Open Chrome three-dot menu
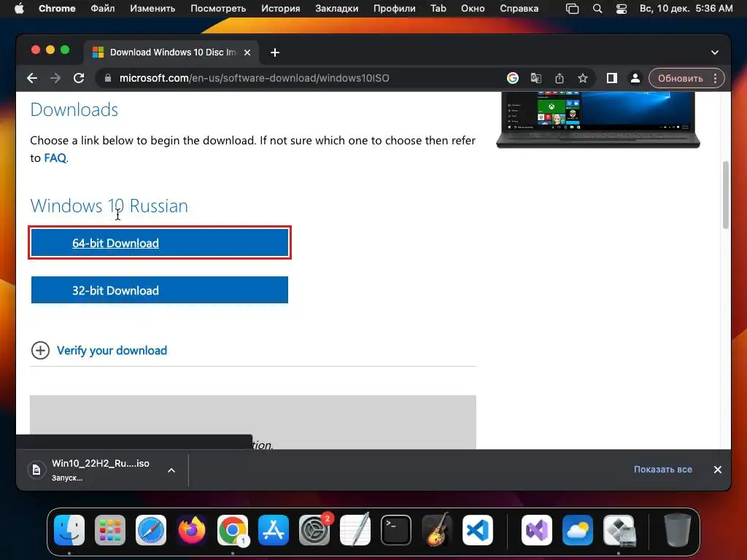 coord(715,78)
